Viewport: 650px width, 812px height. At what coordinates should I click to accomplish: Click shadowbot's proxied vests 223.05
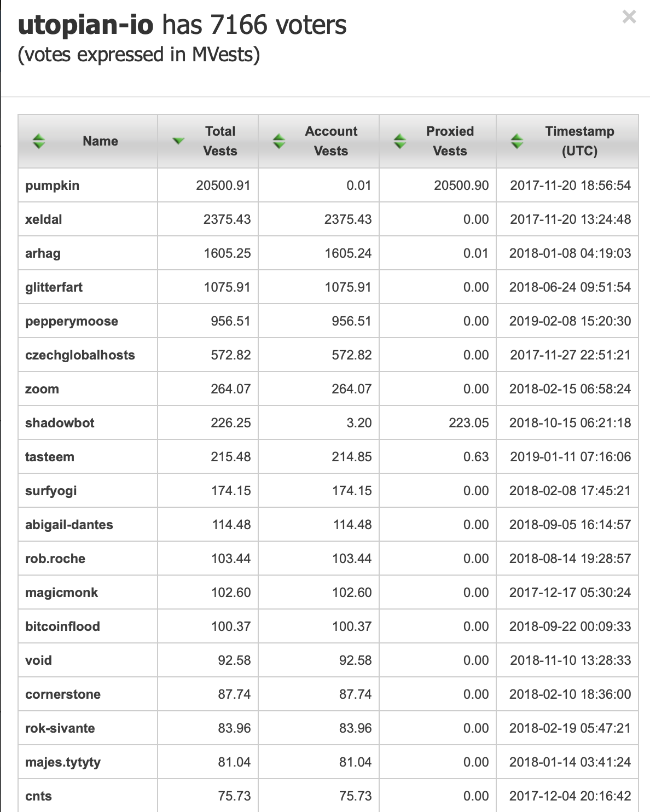[469, 423]
